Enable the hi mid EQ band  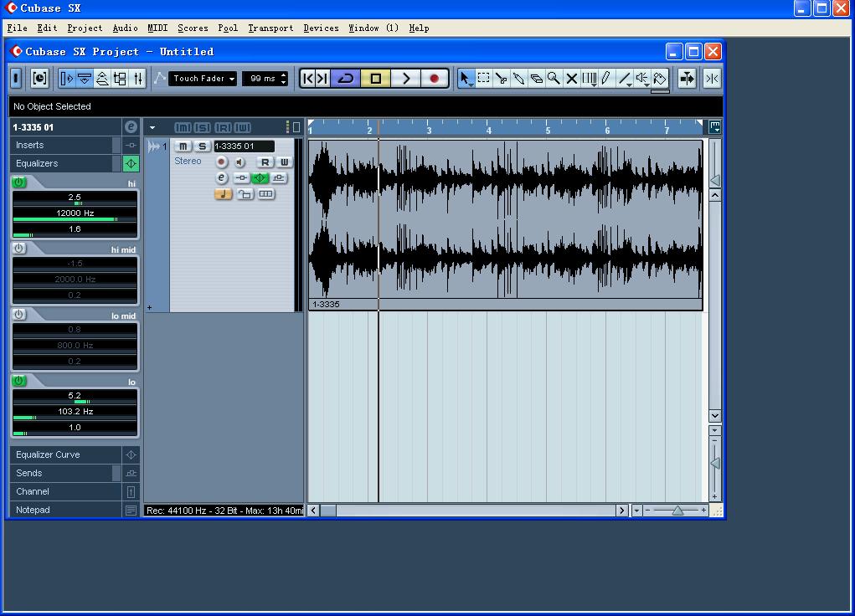(x=19, y=249)
